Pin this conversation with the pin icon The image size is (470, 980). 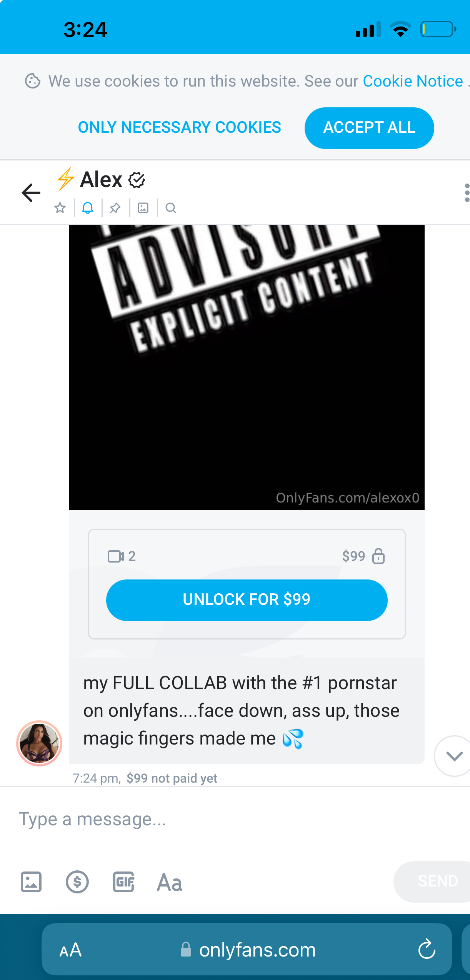[x=115, y=208]
